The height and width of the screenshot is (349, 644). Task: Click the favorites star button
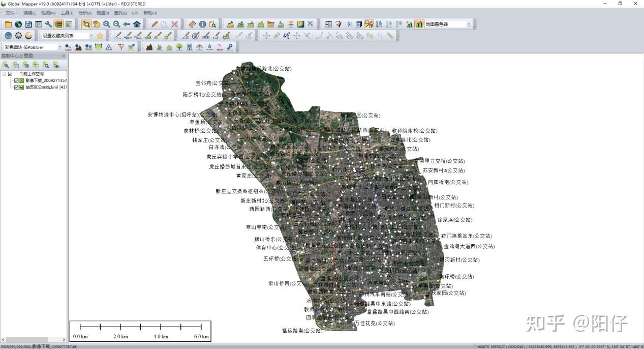[x=100, y=36]
